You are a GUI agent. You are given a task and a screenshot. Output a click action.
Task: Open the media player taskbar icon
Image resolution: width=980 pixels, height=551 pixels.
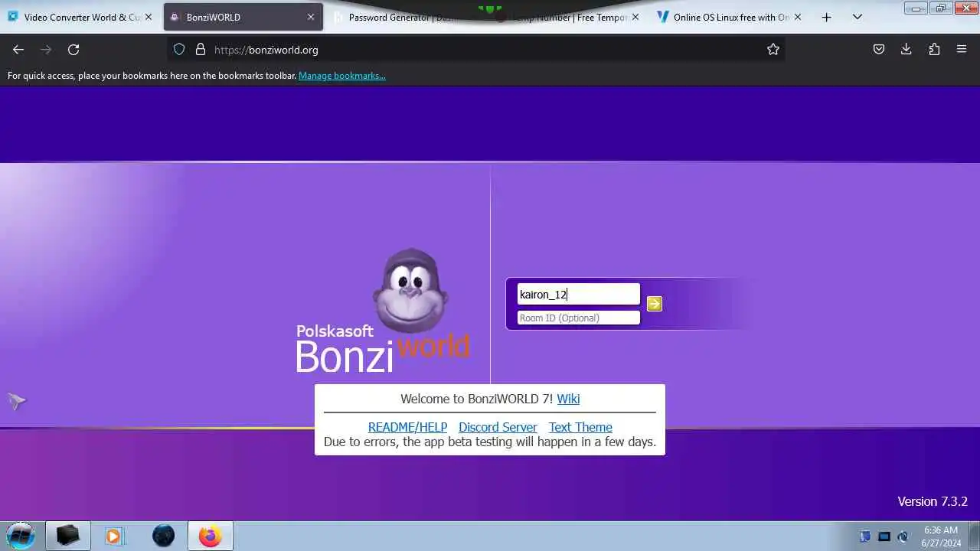[x=113, y=536]
